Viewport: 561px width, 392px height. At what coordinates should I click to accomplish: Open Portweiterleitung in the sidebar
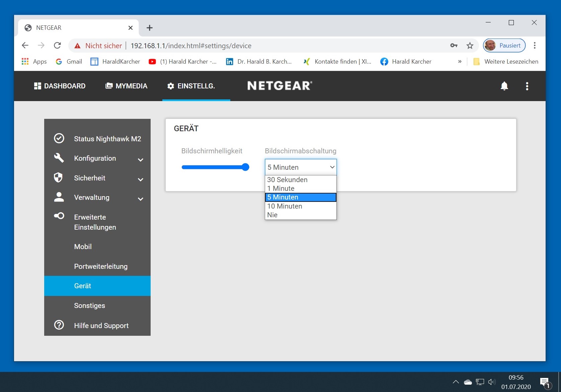coord(101,266)
